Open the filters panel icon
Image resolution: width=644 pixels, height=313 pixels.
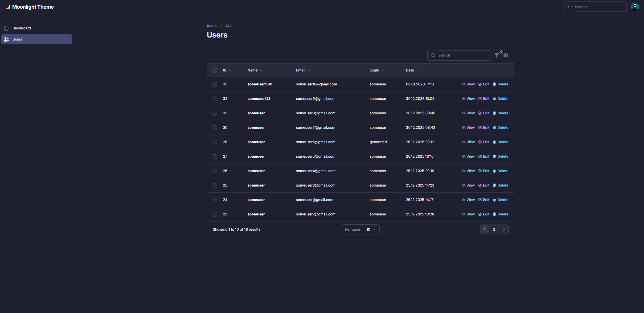(x=496, y=55)
